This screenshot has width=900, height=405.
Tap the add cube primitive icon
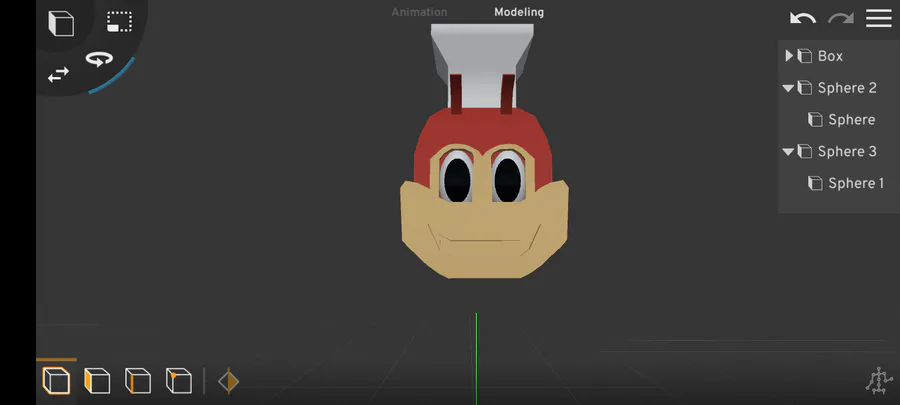tap(61, 23)
